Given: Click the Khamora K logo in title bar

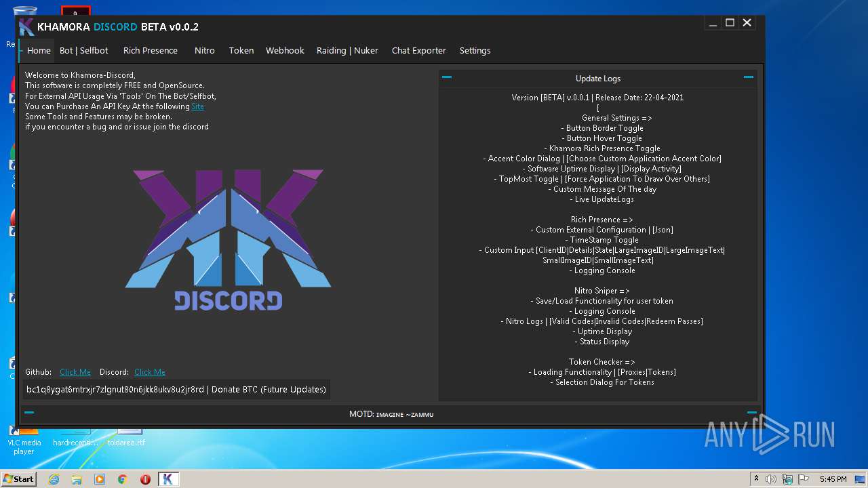Looking at the screenshot, I should click(26, 27).
